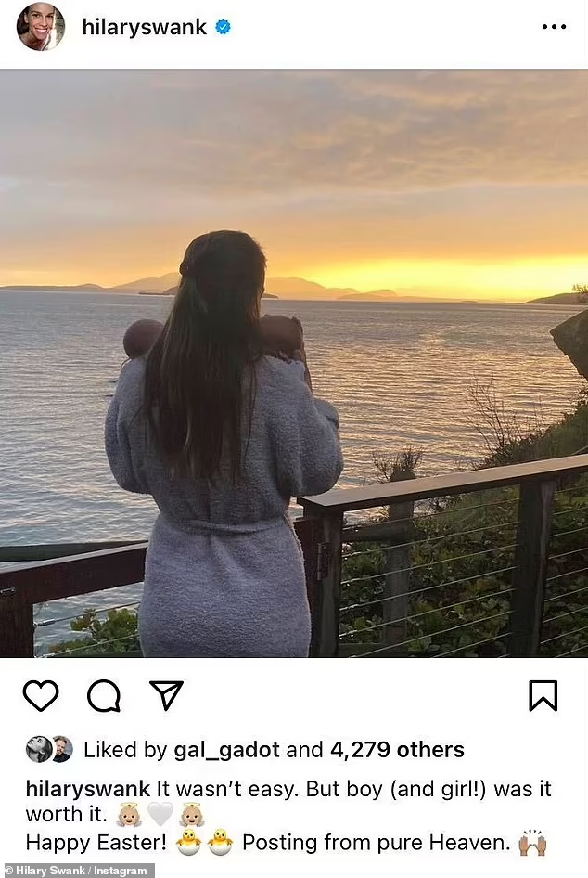Viewport: 588px width, 878px height.
Task: Click the white heart emoji in caption
Action: [160, 815]
